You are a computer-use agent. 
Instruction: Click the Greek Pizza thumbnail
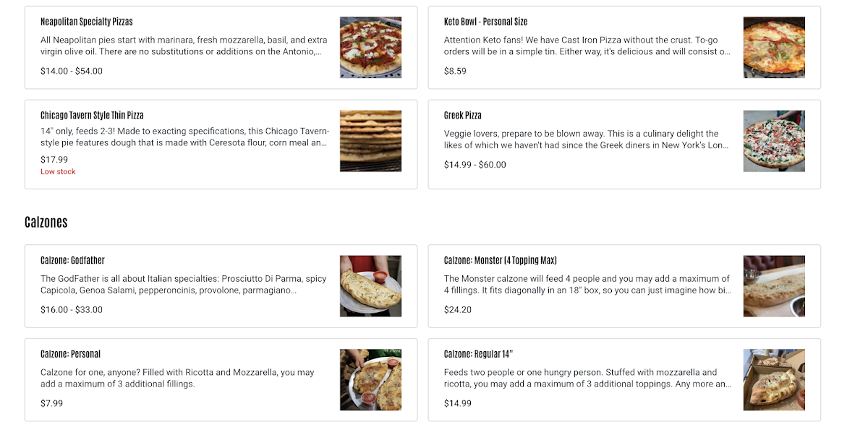(x=774, y=141)
